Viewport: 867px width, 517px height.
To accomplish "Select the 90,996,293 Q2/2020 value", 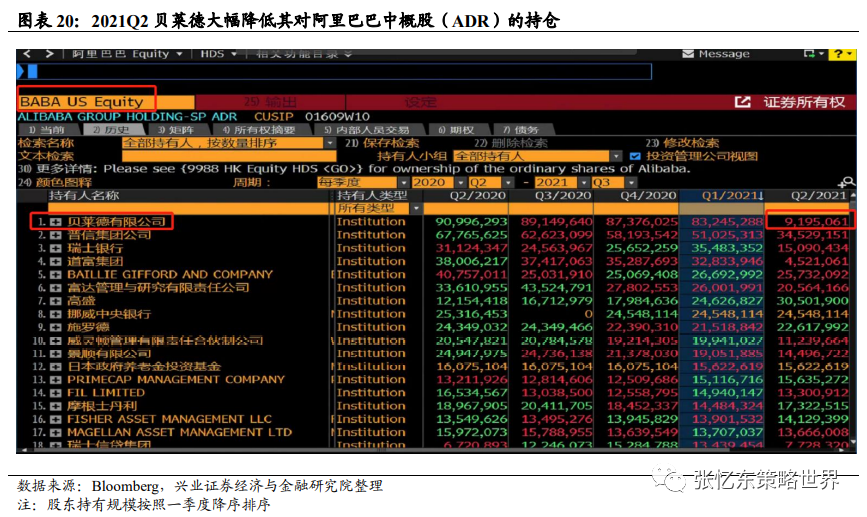I will tap(471, 222).
